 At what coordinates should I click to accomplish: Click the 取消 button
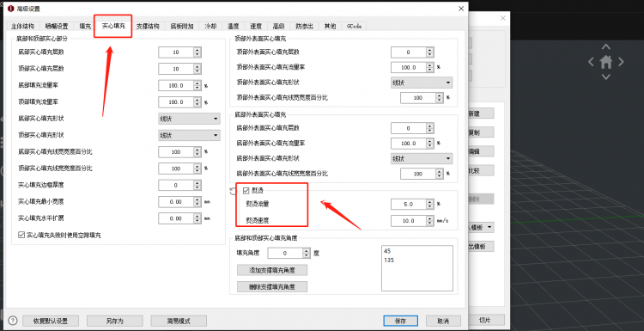444,321
